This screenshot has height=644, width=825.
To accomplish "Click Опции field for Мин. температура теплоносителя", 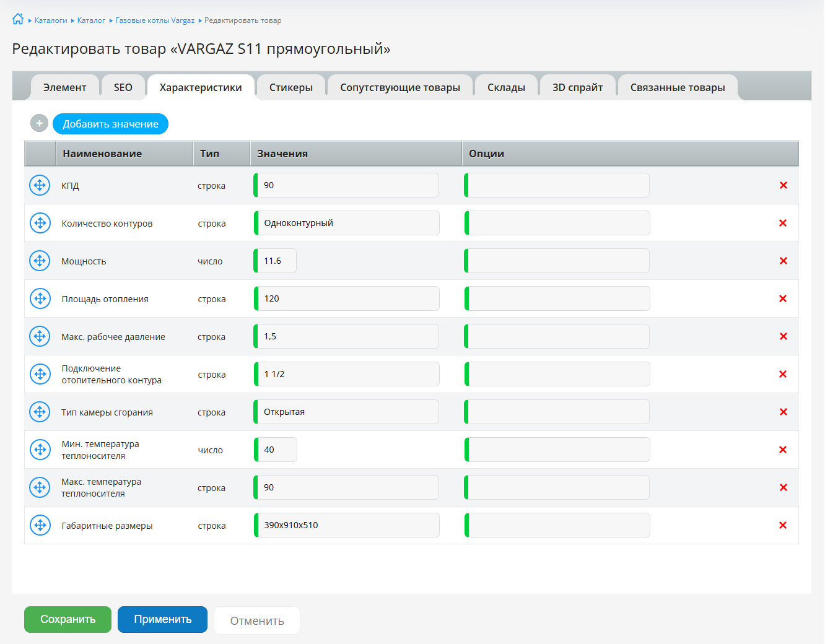I will pos(557,450).
